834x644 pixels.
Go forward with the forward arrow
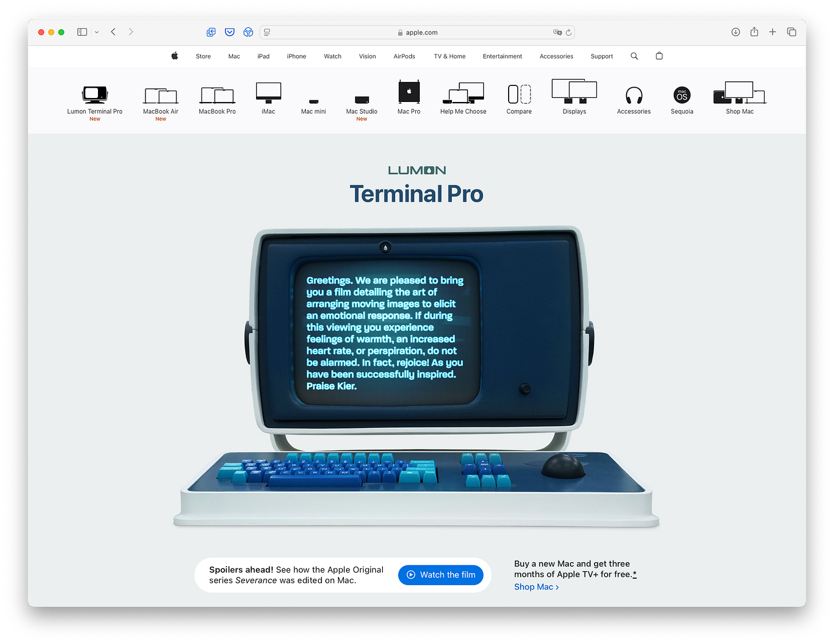point(131,32)
